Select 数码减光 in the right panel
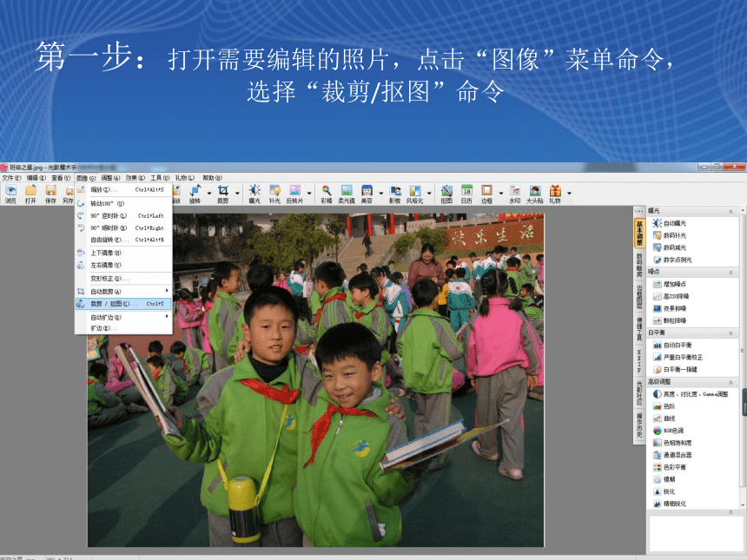The height and width of the screenshot is (560, 747). pyautogui.click(x=670, y=247)
